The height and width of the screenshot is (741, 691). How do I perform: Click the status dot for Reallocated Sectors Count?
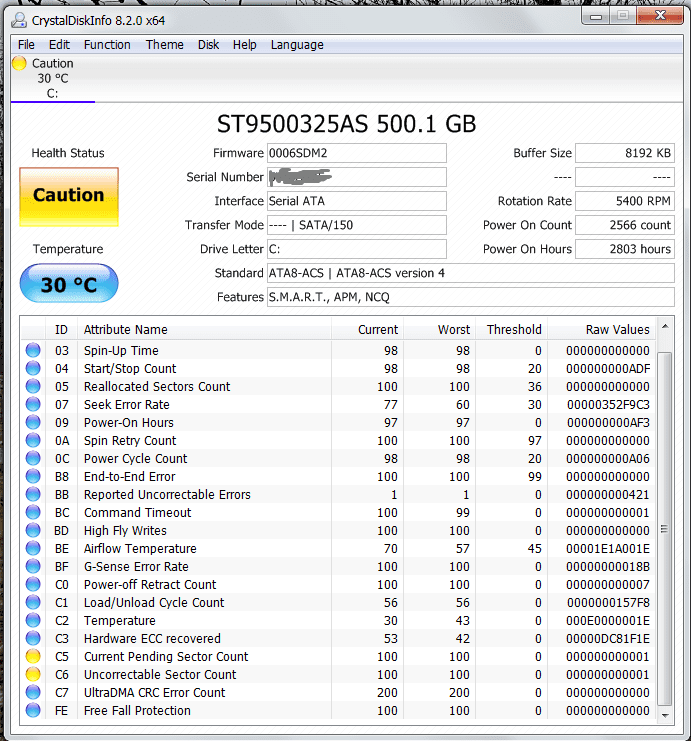point(33,386)
